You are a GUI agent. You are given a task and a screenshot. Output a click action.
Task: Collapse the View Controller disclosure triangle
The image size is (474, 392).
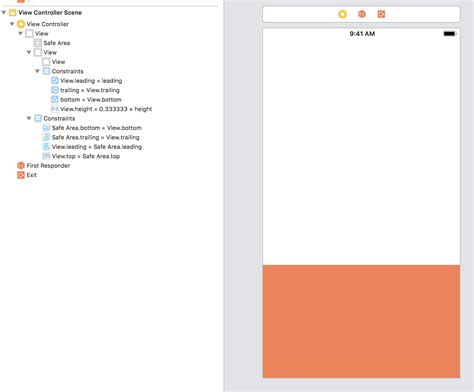click(x=12, y=24)
